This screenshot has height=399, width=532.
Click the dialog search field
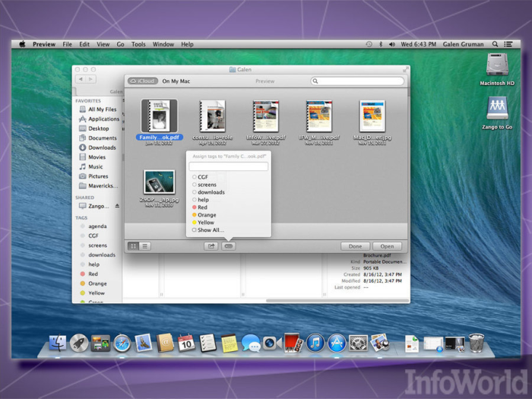point(357,81)
